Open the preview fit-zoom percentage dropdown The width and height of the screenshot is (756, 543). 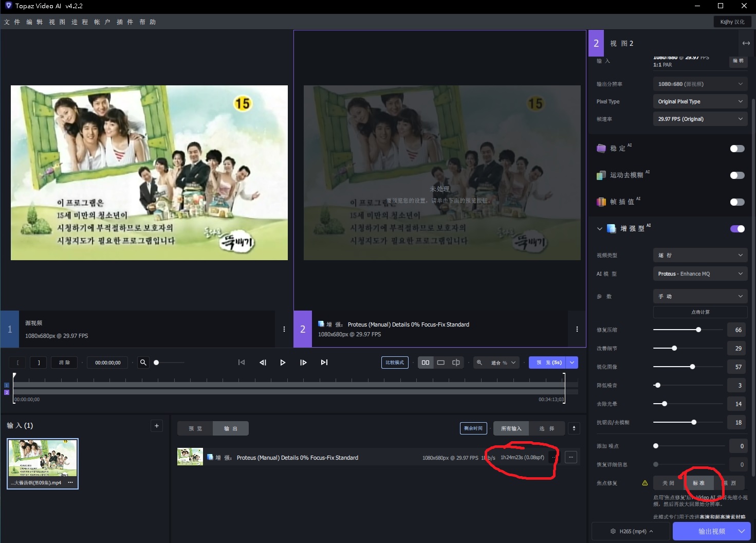pyautogui.click(x=503, y=363)
